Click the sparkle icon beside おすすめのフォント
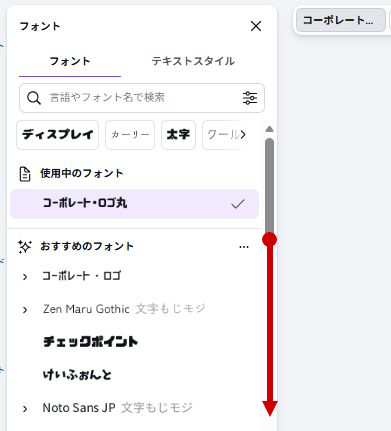391x431 pixels. click(25, 247)
